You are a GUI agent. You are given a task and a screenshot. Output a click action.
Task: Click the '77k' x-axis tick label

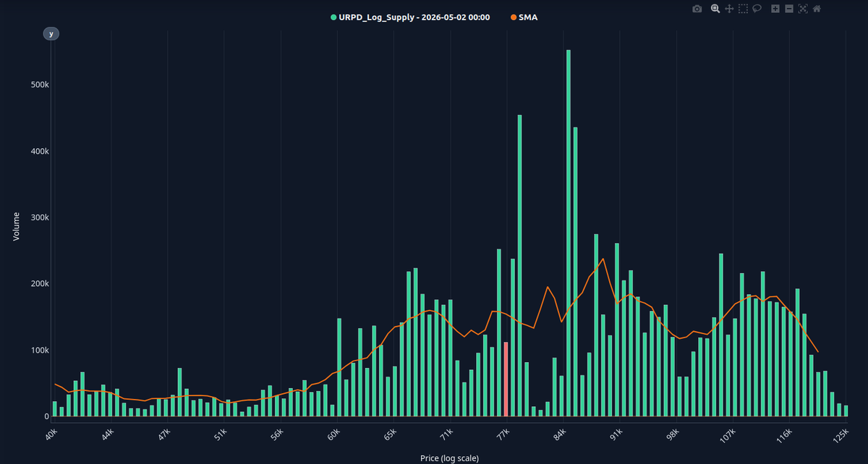tap(502, 435)
